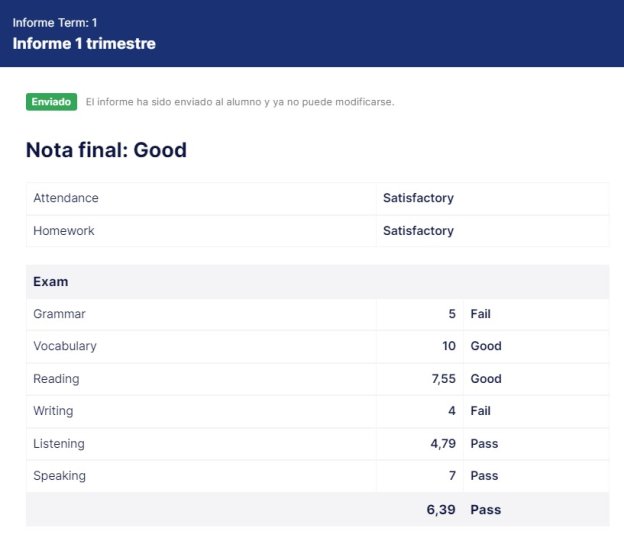Click the Pass result next to Speaking
This screenshot has height=547, width=624.
coord(484,476)
